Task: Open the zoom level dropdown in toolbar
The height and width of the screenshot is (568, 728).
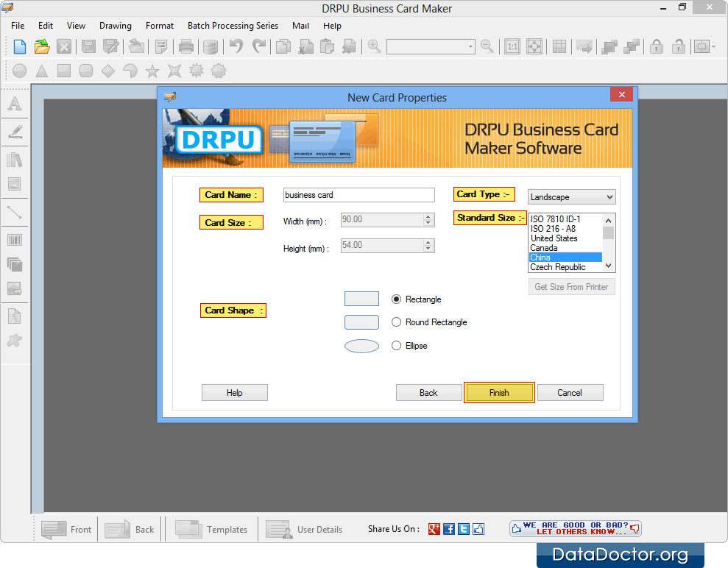Action: pyautogui.click(x=470, y=47)
